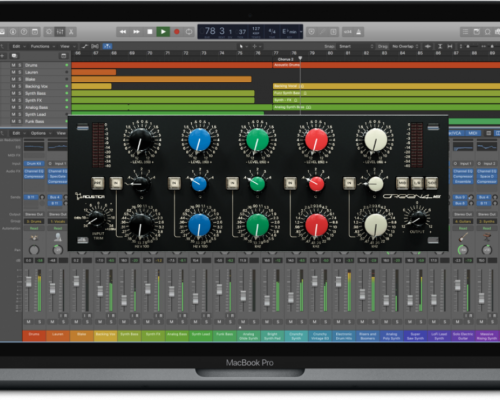Open the Mixer via control bar icon
Screen dimensions: 500x400
click(x=60, y=32)
